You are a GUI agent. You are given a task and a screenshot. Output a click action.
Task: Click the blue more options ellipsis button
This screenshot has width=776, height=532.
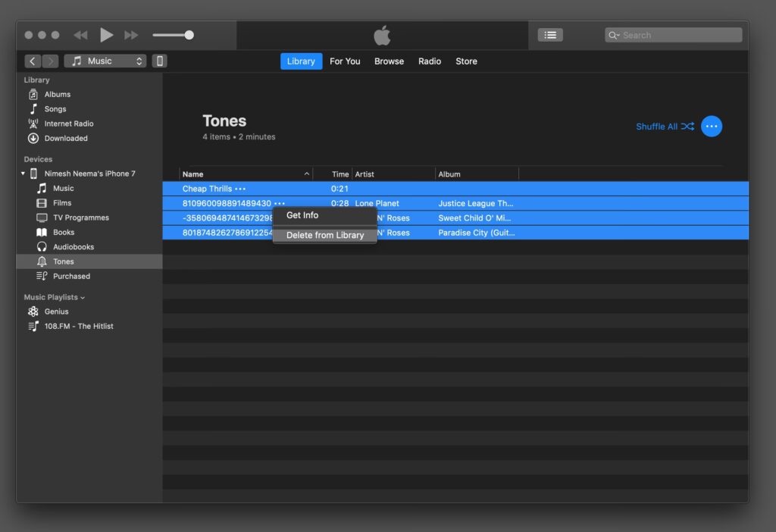[x=711, y=127]
